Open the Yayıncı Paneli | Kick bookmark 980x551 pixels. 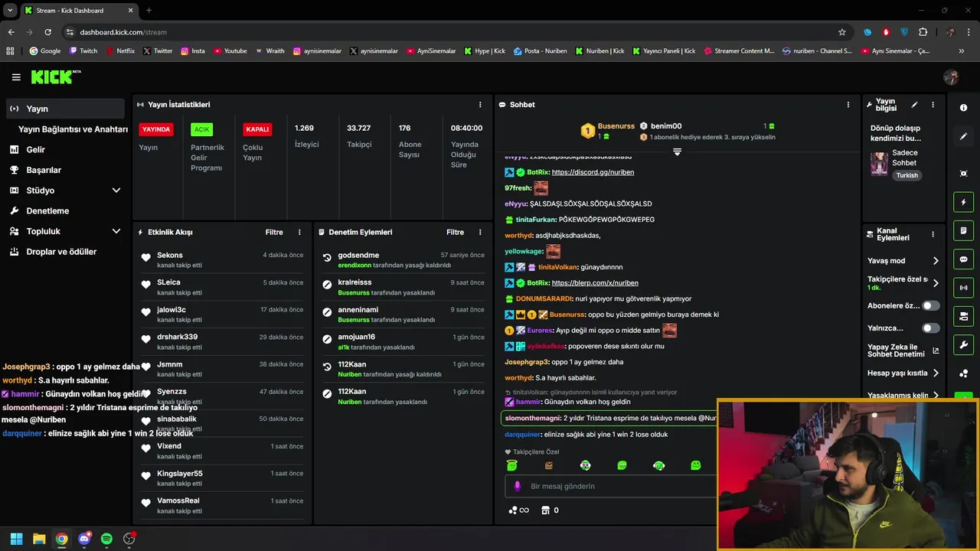665,51
